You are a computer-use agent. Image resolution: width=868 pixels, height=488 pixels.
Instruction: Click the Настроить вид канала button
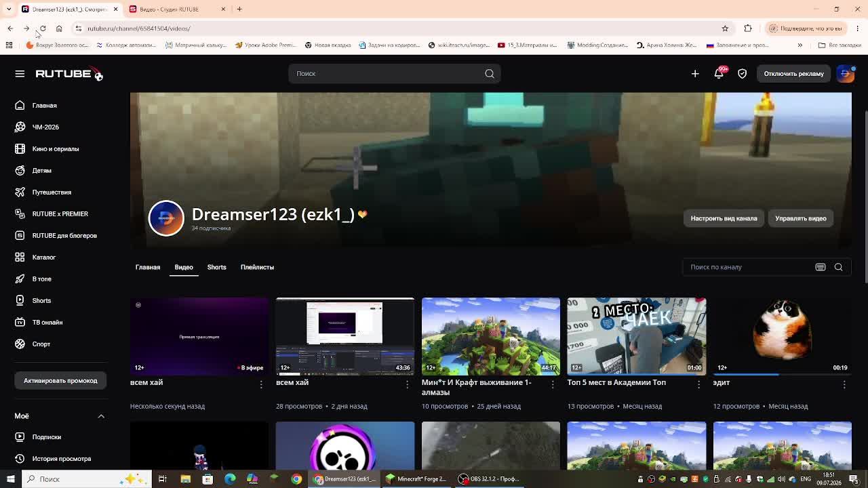tap(724, 218)
